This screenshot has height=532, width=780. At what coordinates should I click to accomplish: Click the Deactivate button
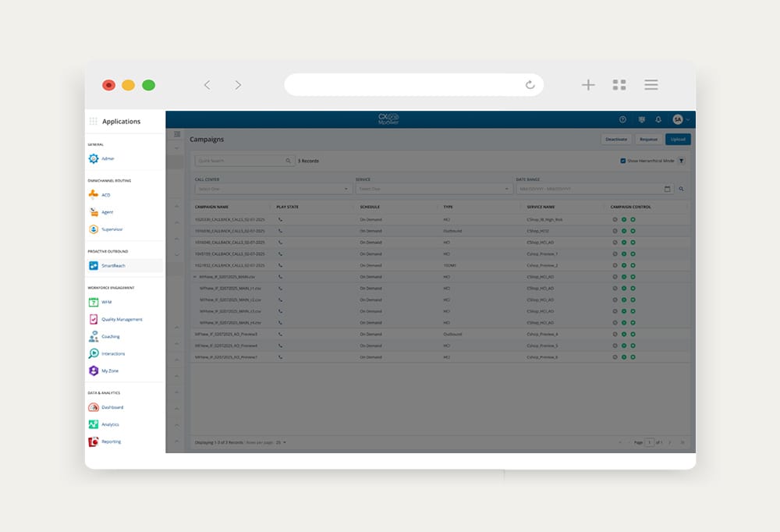616,139
